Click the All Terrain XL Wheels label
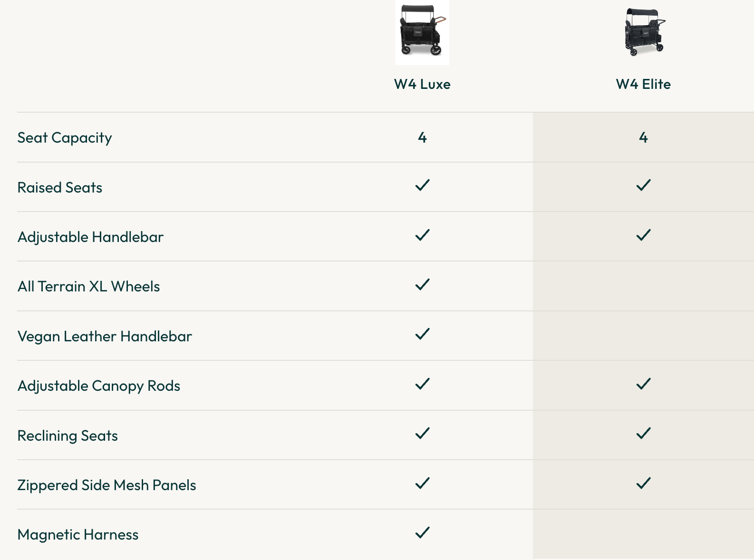The image size is (754, 560). (88, 287)
